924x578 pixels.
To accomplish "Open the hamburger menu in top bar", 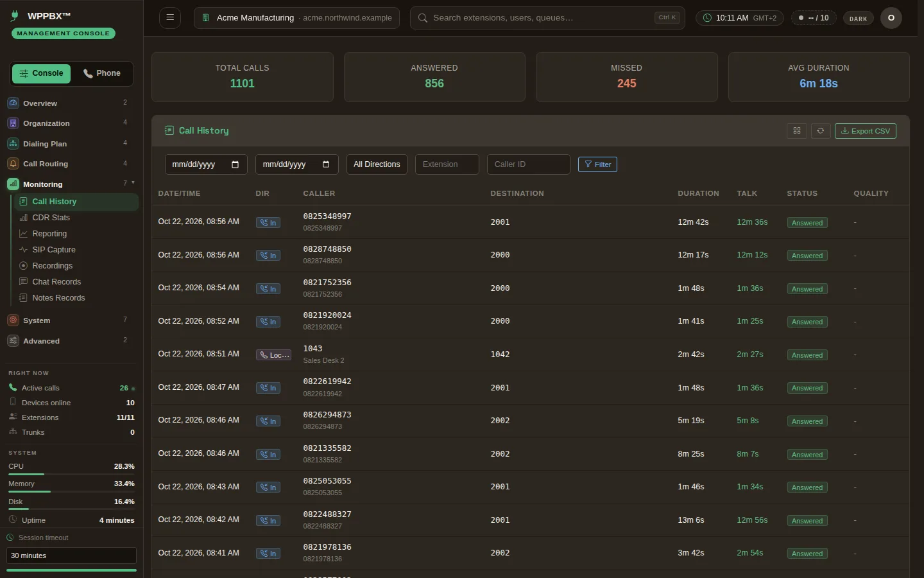I will [170, 17].
